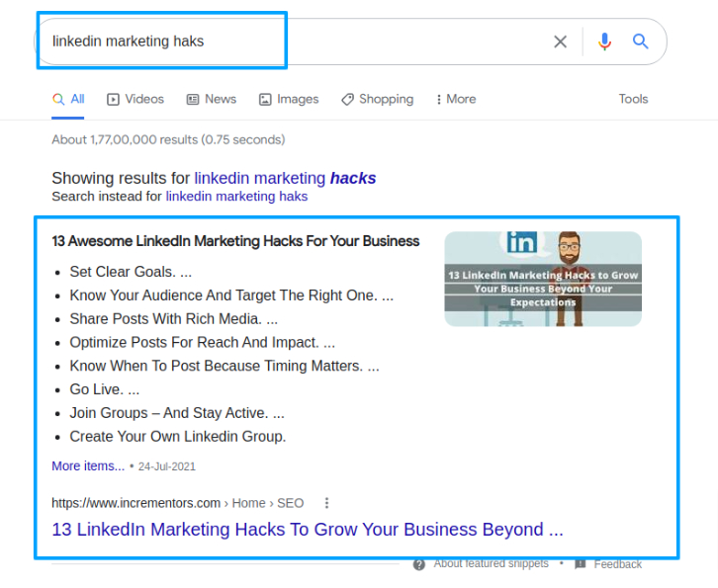The image size is (718, 588).
Task: Click the results count text
Action: pos(168,139)
